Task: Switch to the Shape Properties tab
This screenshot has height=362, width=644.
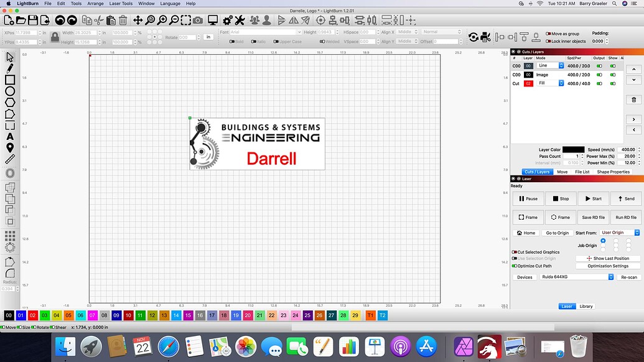Action: coord(613,172)
